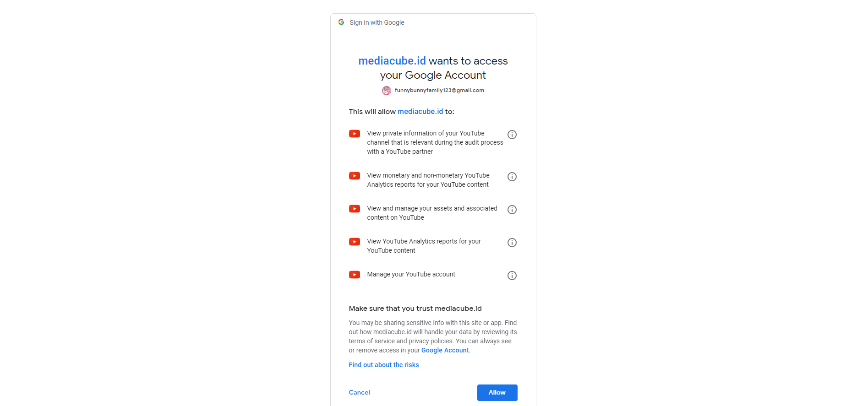Show details icon for assets and associated content
868x406 pixels.
(512, 210)
